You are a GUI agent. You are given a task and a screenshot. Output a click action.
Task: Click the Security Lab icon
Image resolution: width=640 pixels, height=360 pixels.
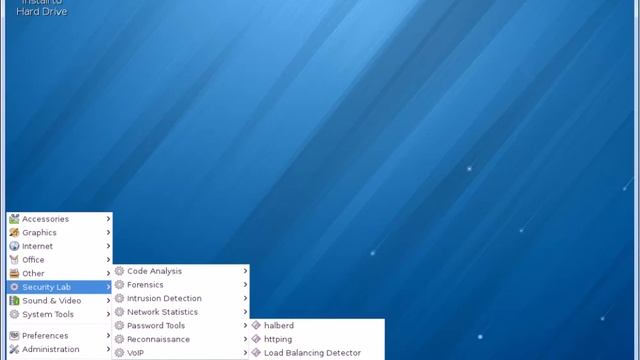point(14,287)
